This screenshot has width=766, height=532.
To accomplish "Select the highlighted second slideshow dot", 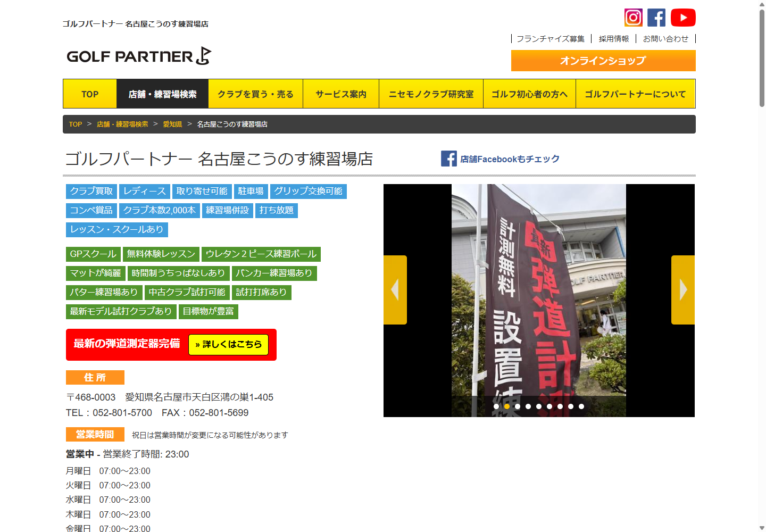I will [507, 406].
